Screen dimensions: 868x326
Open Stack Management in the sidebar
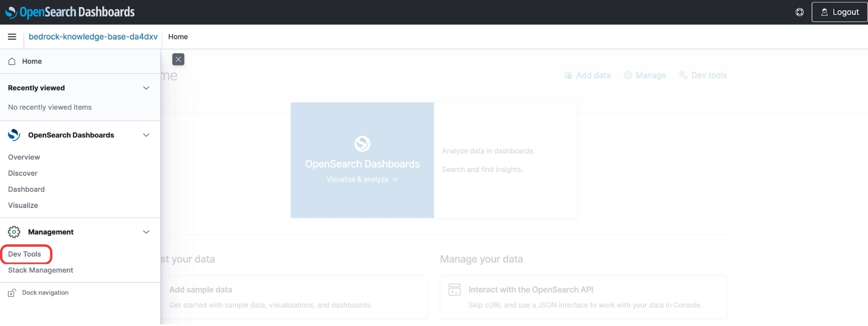pos(41,270)
